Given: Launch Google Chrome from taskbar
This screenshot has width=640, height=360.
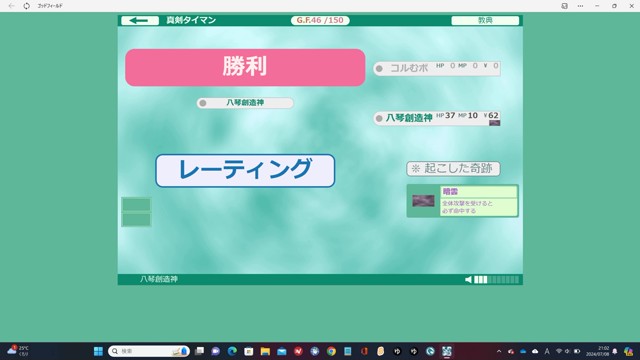Looking at the screenshot, I should 331,351.
